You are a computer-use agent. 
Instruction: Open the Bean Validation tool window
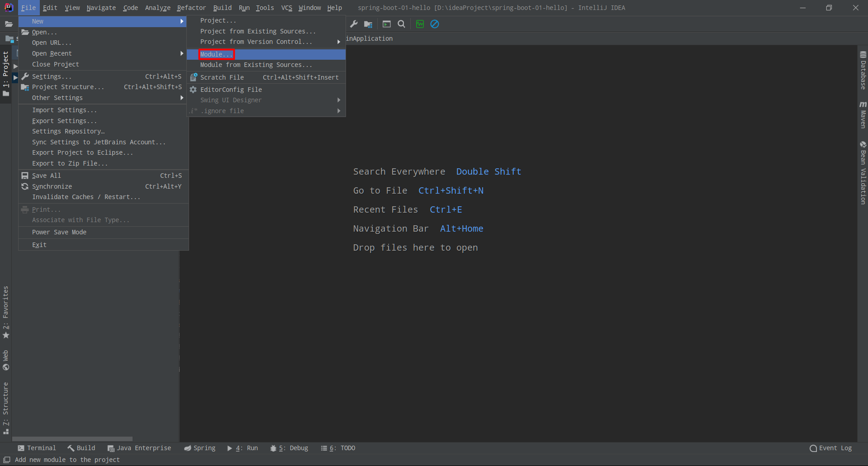click(x=863, y=172)
